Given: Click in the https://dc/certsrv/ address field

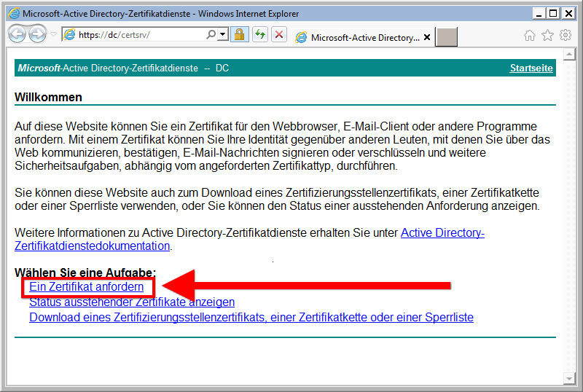Looking at the screenshot, I should [x=138, y=35].
